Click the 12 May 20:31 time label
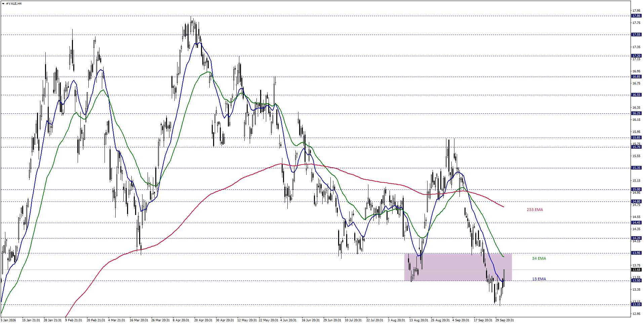644x324 pixels. point(247,320)
